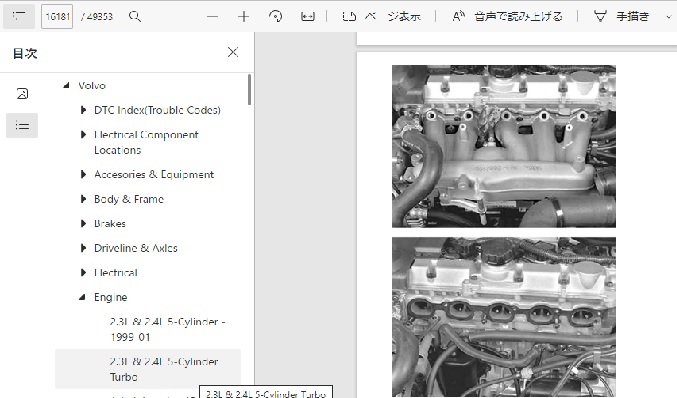
Task: Open 2.3L & 2.4L 5-Cylinder - 1999-01 entry
Action: [168, 329]
